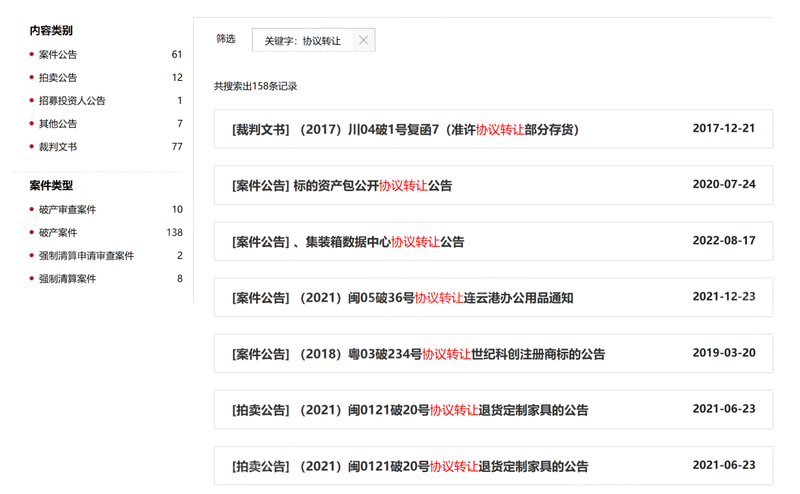
Task: Select 强制清算案件 case type filter
Action: (x=68, y=279)
